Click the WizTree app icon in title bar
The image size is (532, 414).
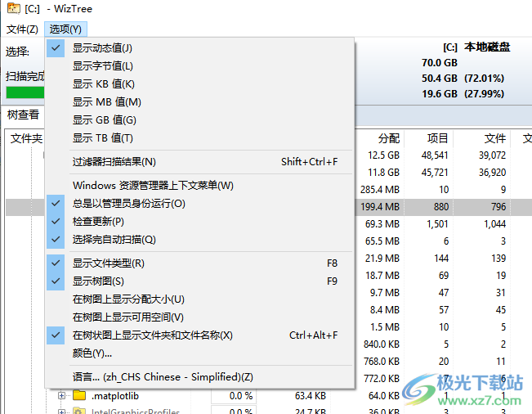(x=14, y=8)
